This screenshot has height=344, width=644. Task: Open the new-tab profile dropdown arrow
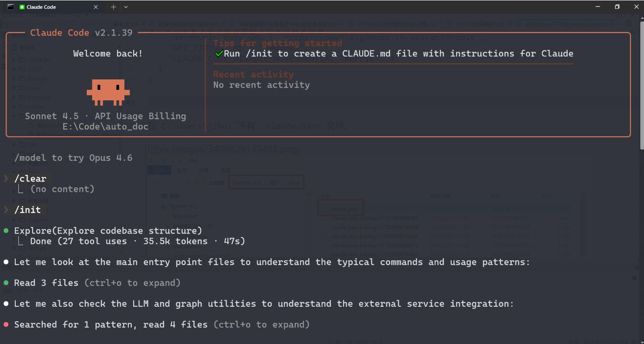126,7
